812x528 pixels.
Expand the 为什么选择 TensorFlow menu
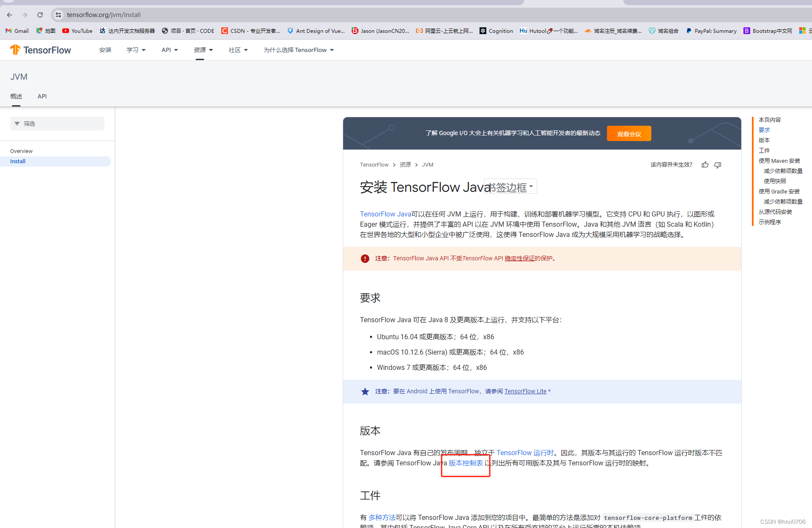coord(298,50)
